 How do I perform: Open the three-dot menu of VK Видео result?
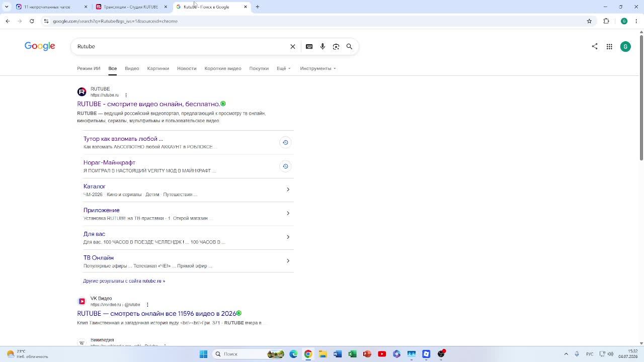point(147,305)
